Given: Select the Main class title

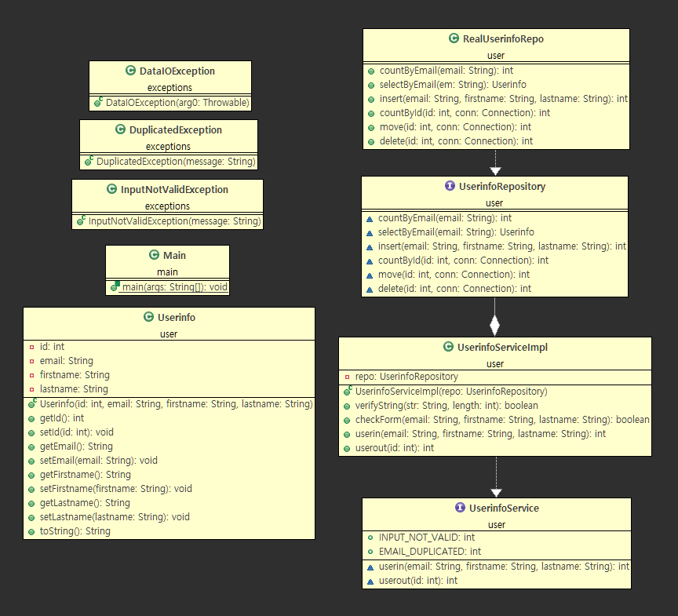Looking at the screenshot, I should [174, 255].
